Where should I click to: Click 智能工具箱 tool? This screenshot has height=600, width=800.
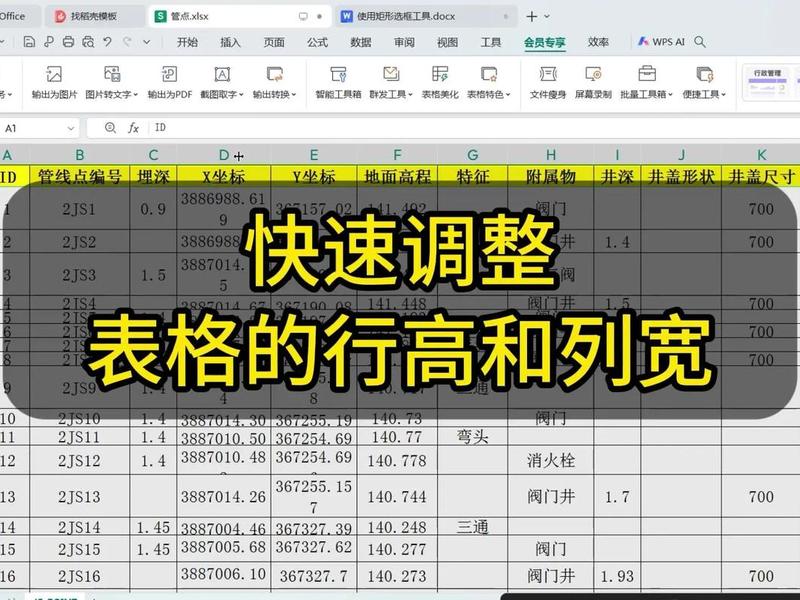pos(338,83)
